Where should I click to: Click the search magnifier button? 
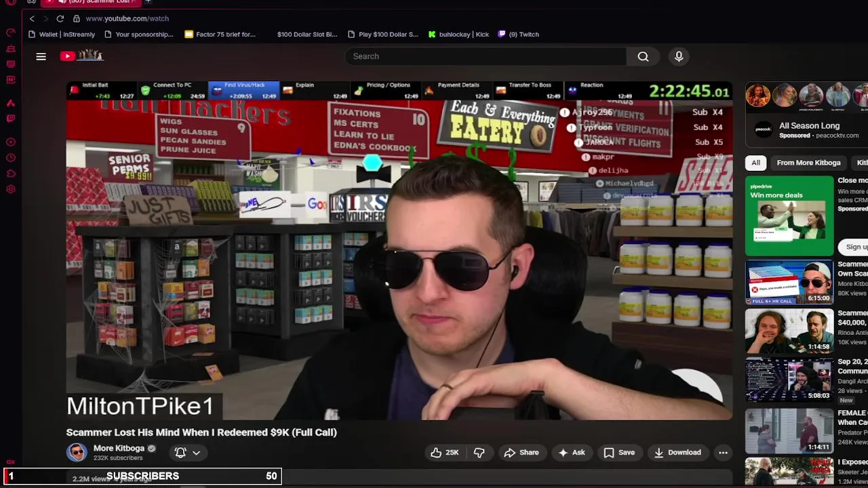tap(643, 56)
